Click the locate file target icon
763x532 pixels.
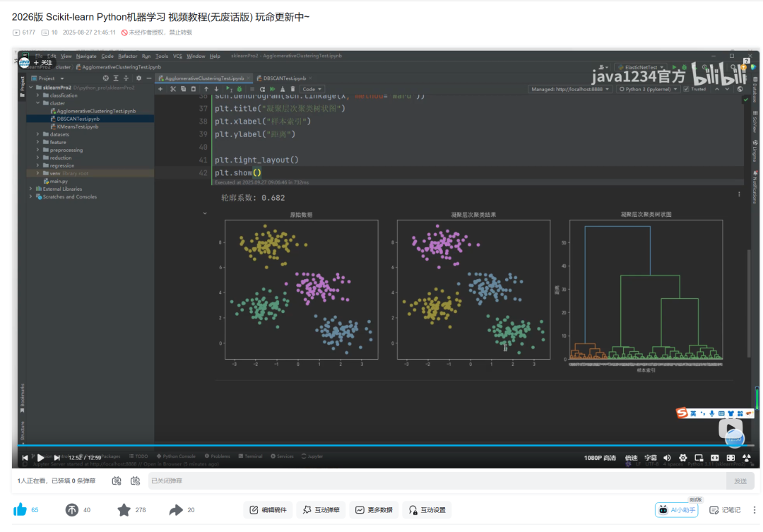point(105,78)
